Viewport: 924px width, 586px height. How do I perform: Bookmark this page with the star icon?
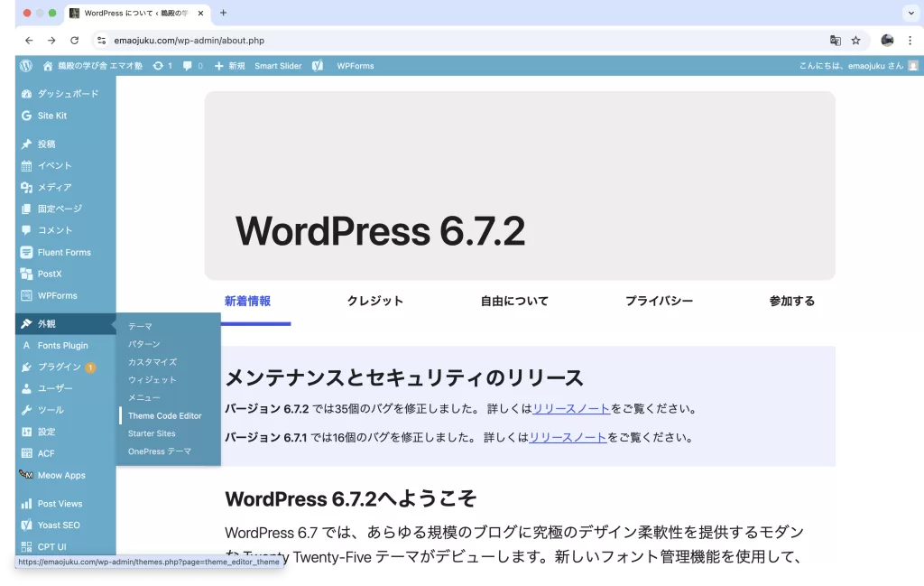(855, 41)
